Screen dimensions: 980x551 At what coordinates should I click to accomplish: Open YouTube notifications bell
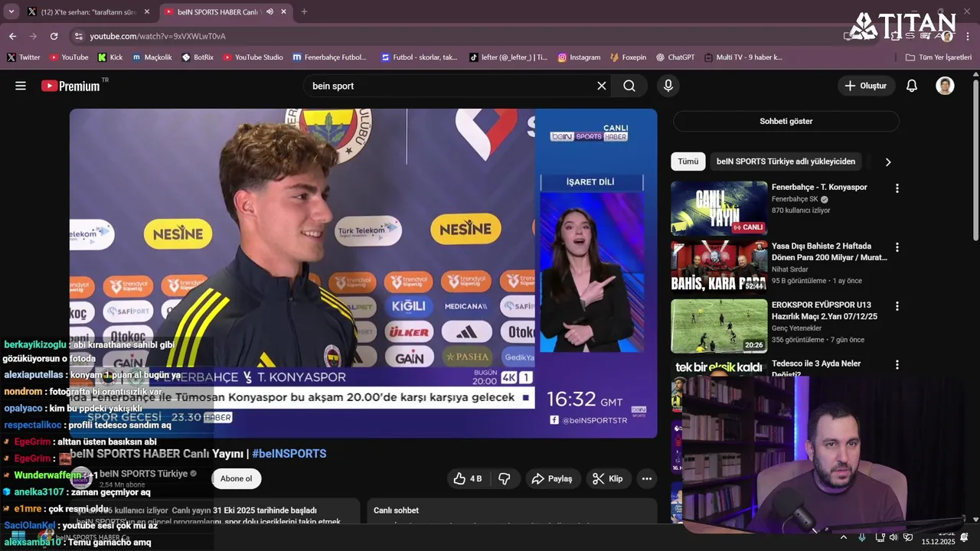point(912,86)
